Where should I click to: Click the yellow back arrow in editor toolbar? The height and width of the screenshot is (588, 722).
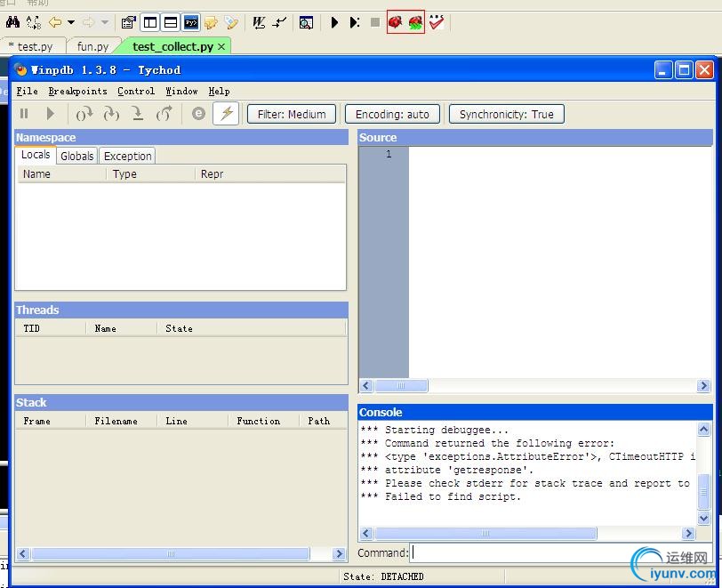[55, 21]
